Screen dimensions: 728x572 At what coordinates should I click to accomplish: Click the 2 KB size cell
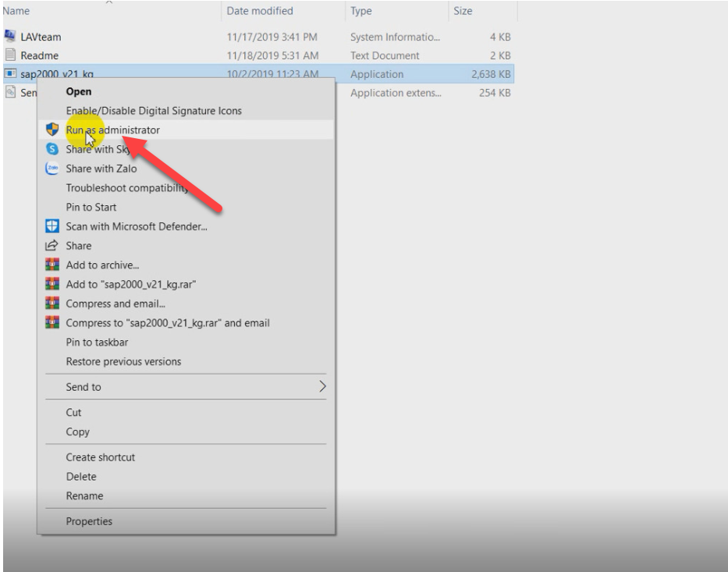[x=500, y=55]
